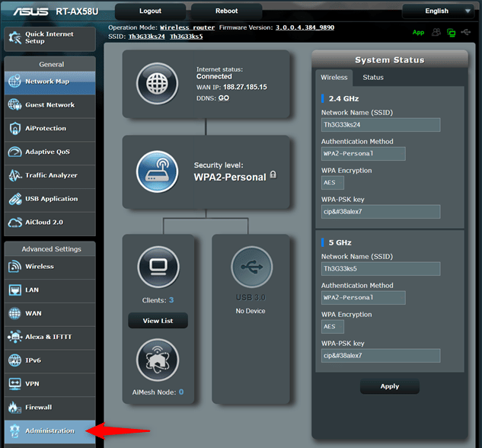482x448 pixels.
Task: Click the Alexa & IFTTT icon
Action: point(14,337)
